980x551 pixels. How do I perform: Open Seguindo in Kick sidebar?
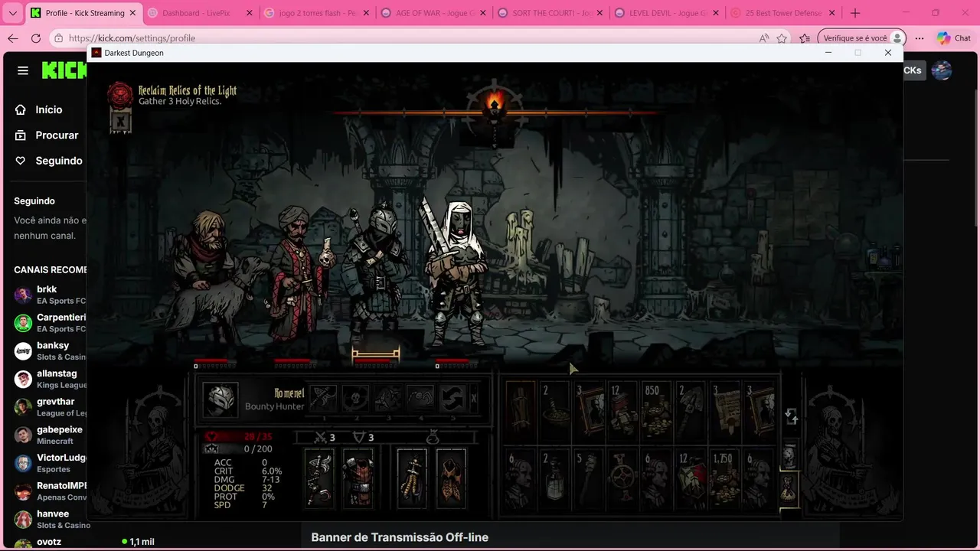(48, 161)
